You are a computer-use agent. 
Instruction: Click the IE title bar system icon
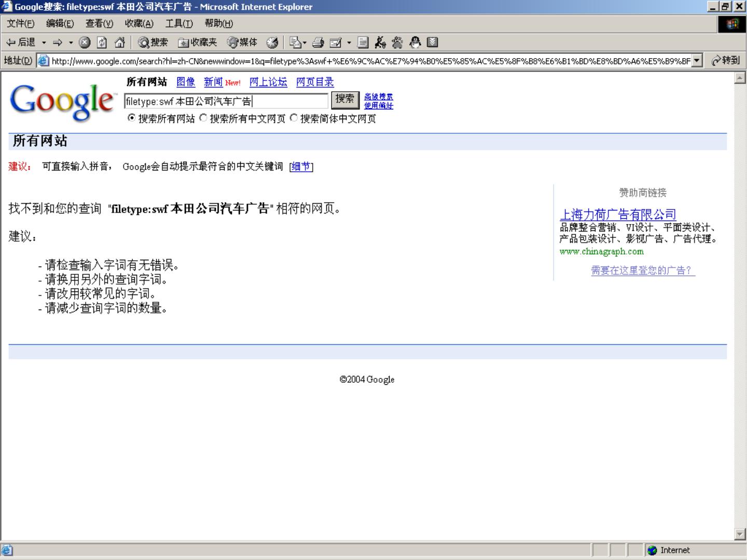(x=7, y=7)
